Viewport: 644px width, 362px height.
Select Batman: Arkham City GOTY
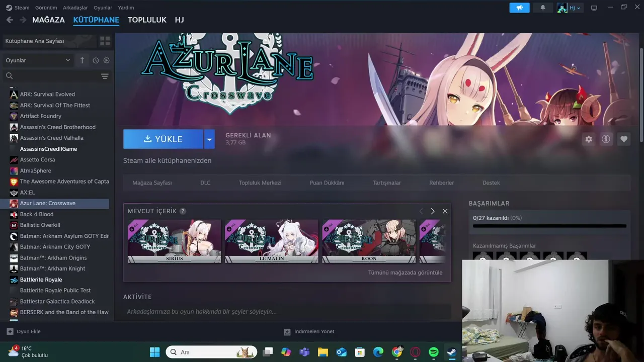tap(54, 247)
